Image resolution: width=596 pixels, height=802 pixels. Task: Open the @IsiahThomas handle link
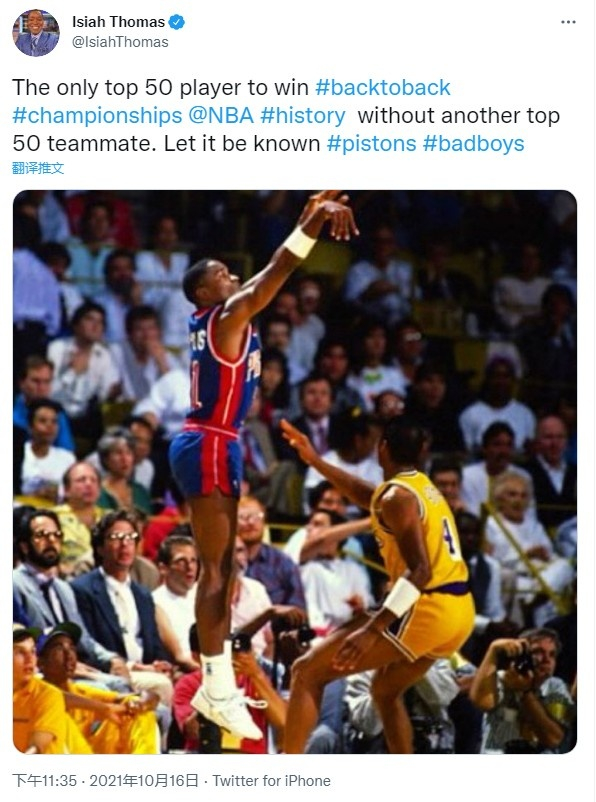(x=120, y=42)
